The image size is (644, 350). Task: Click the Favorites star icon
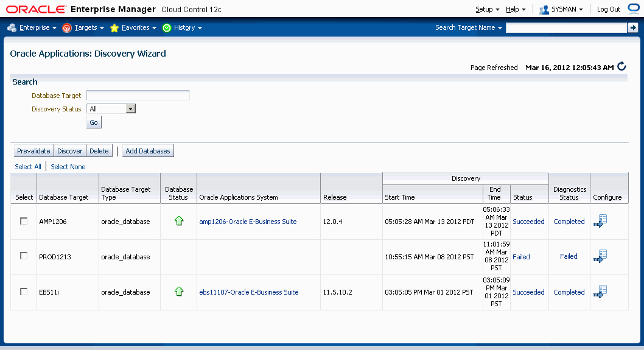coord(114,27)
